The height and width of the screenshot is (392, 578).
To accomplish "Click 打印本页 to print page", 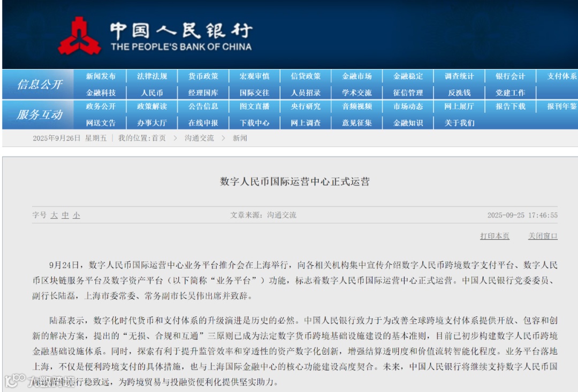I will click(x=495, y=236).
